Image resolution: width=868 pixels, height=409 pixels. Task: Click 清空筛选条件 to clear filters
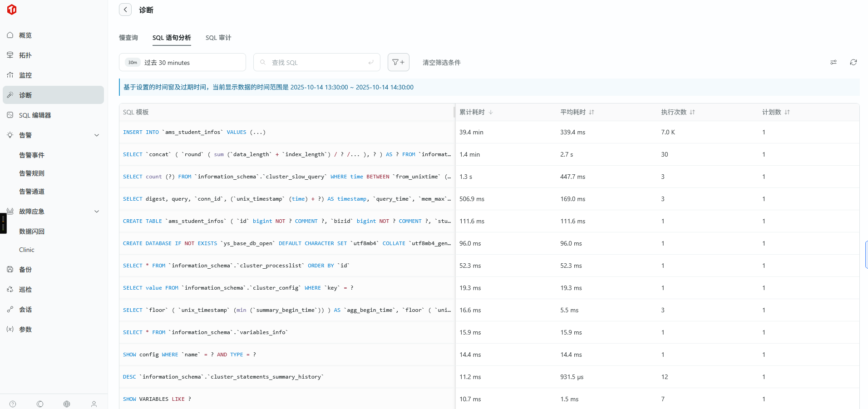click(x=441, y=63)
